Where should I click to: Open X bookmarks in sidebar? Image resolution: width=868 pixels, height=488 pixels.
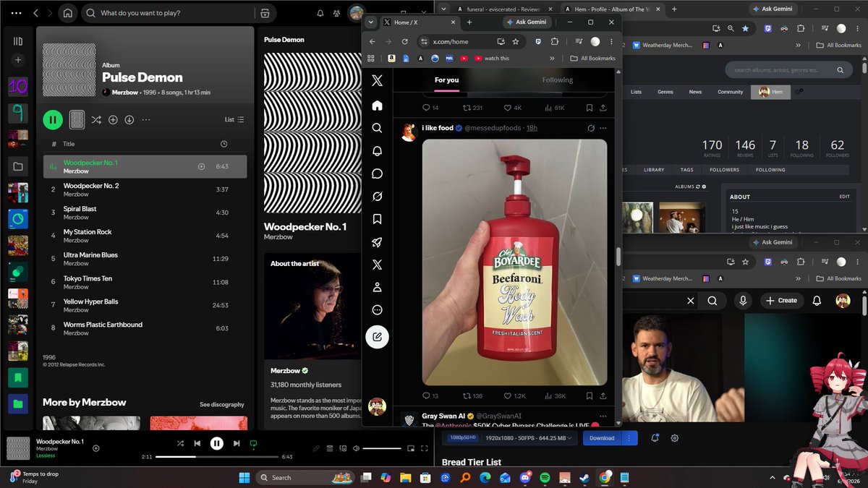coord(377,219)
